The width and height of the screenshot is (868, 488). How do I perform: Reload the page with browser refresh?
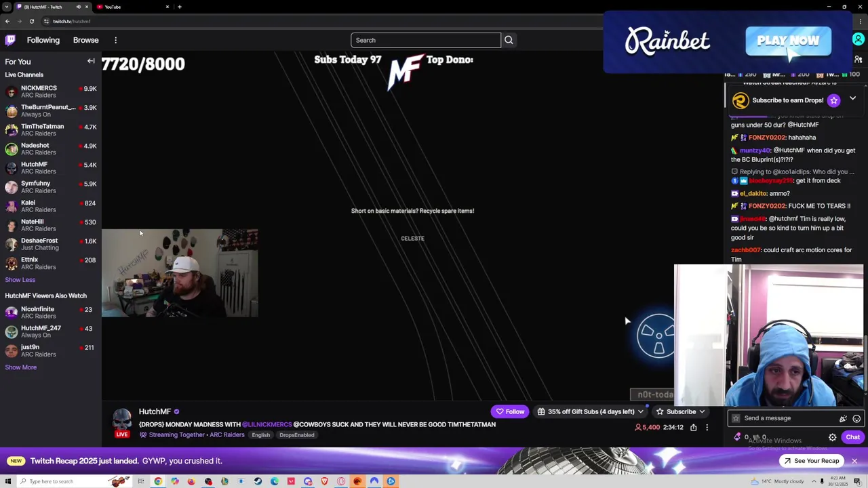coord(31,21)
